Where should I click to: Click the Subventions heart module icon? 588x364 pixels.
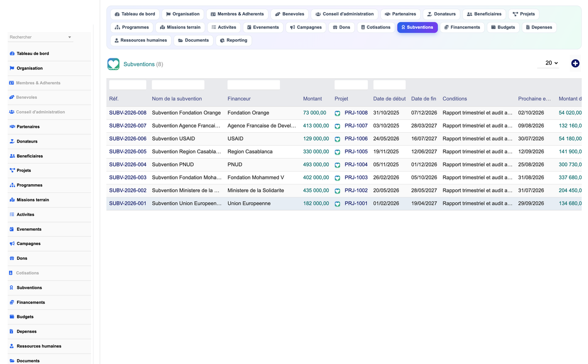pos(113,64)
